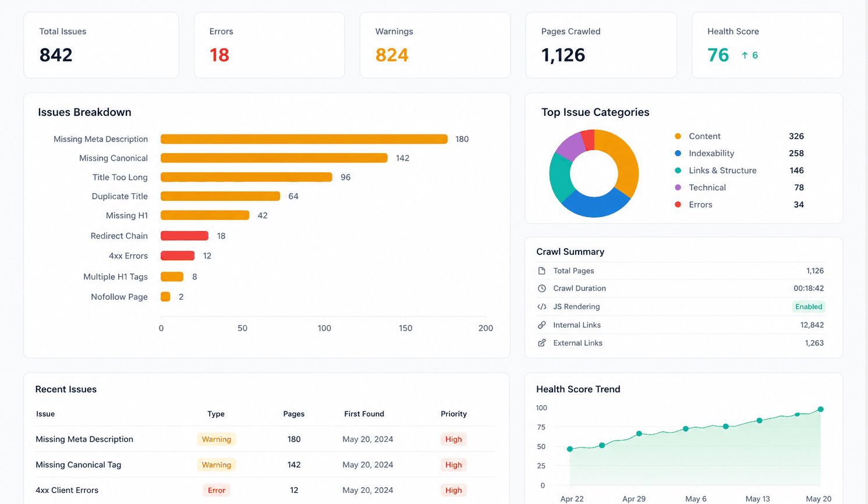The image size is (868, 504).
Task: Click the External Links value 1,263
Action: [814, 343]
